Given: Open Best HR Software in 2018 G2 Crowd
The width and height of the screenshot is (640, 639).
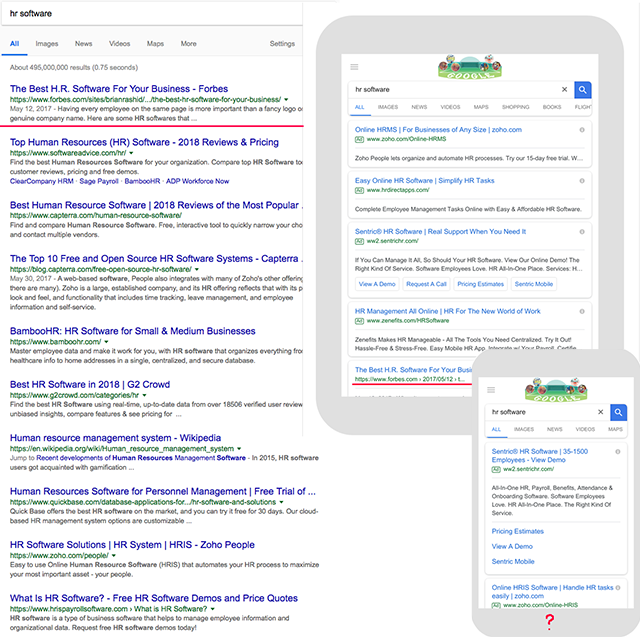Looking at the screenshot, I should [90, 384].
